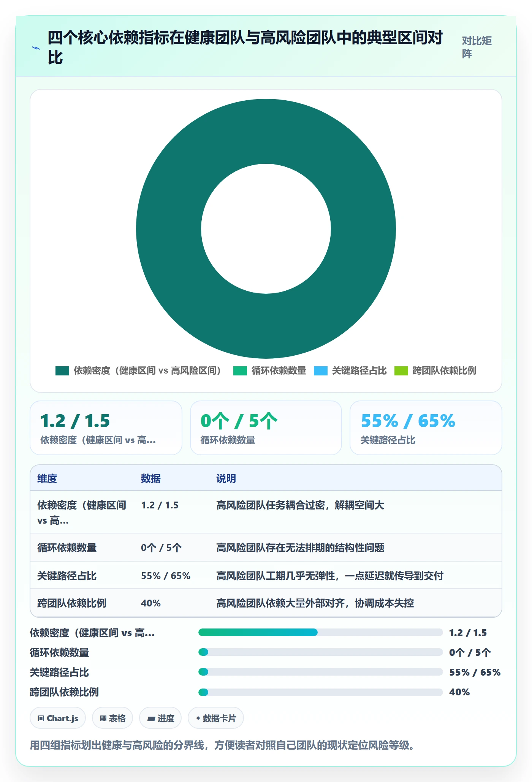Toggle the 依赖密度 legend color swatch
The image size is (532, 782).
[x=62, y=370]
